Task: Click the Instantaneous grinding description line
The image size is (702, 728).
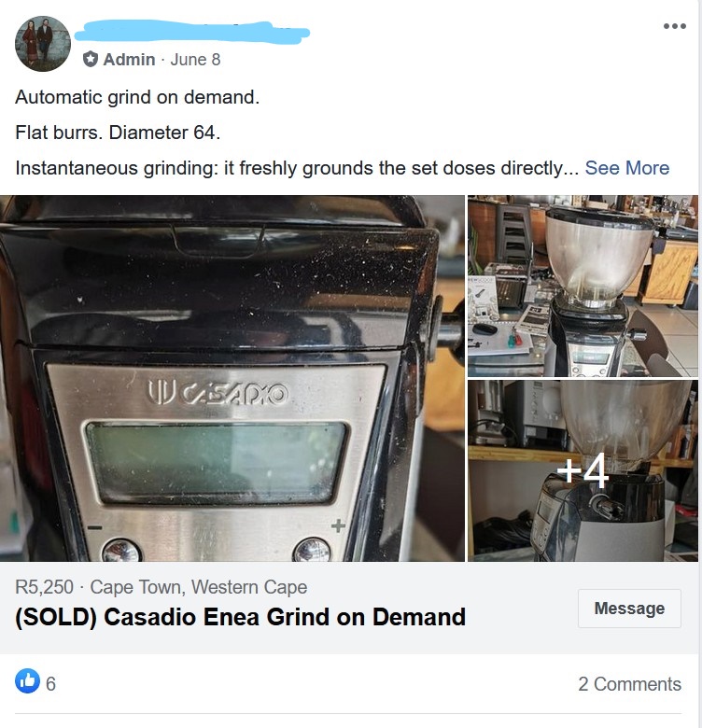Action: pos(297,168)
